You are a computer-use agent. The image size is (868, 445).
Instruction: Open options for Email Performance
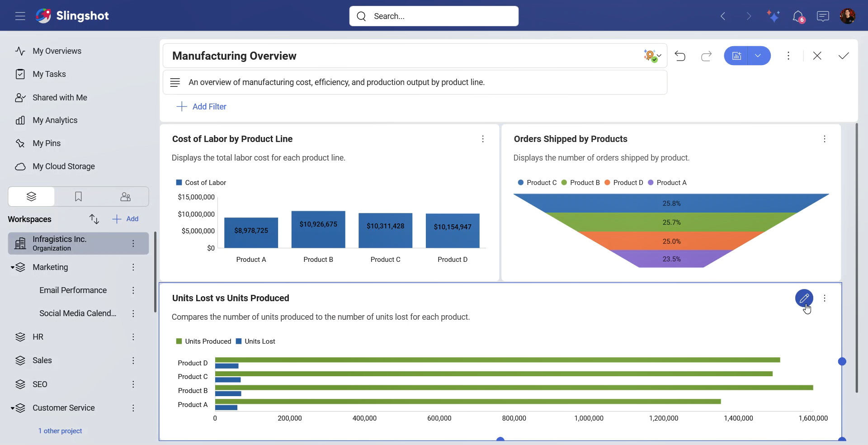pos(133,290)
